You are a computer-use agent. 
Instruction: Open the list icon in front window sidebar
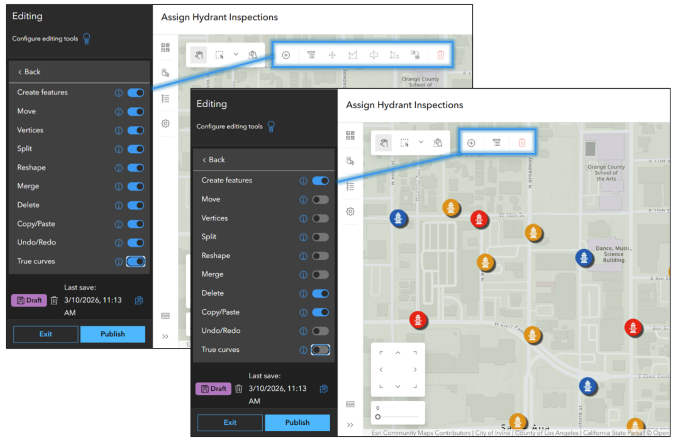pos(350,186)
